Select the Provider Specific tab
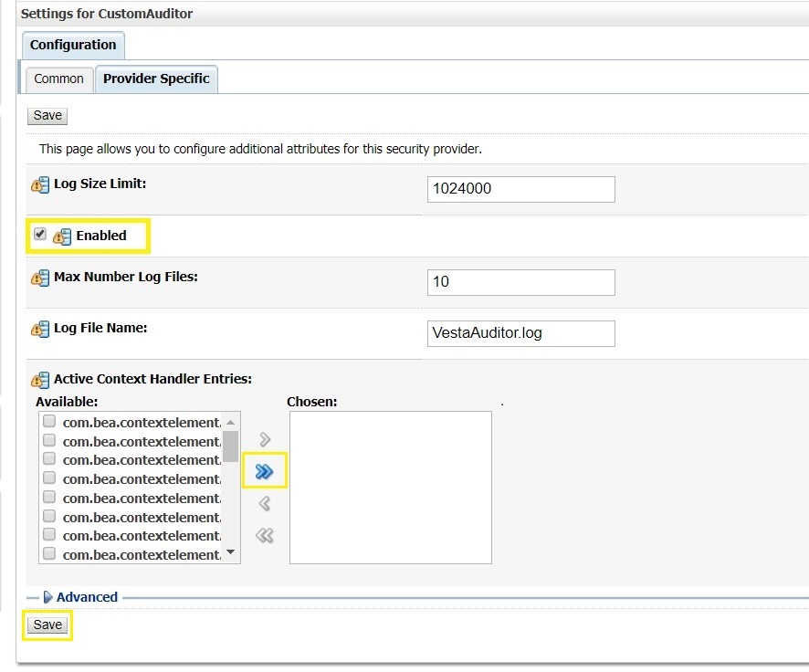809x672 pixels. coord(156,79)
